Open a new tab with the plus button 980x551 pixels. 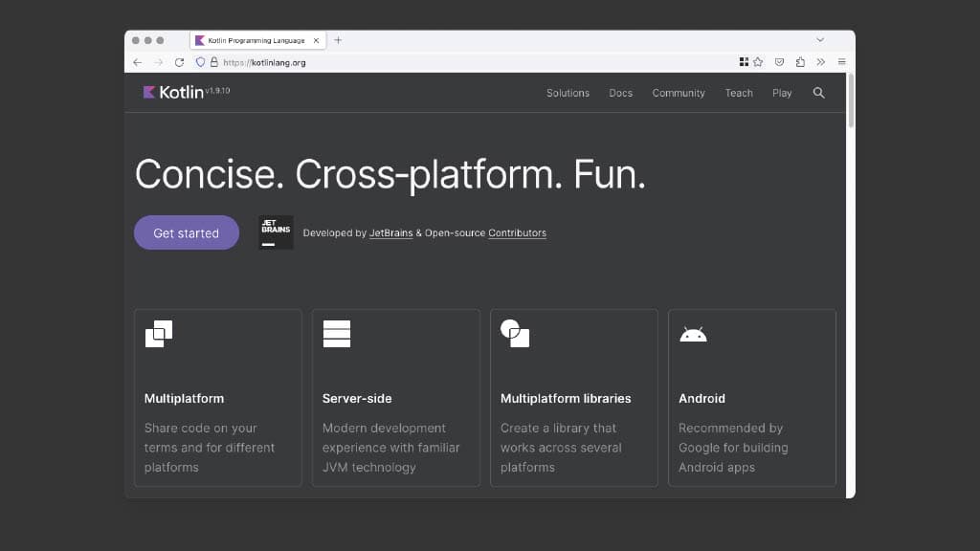pyautogui.click(x=338, y=40)
